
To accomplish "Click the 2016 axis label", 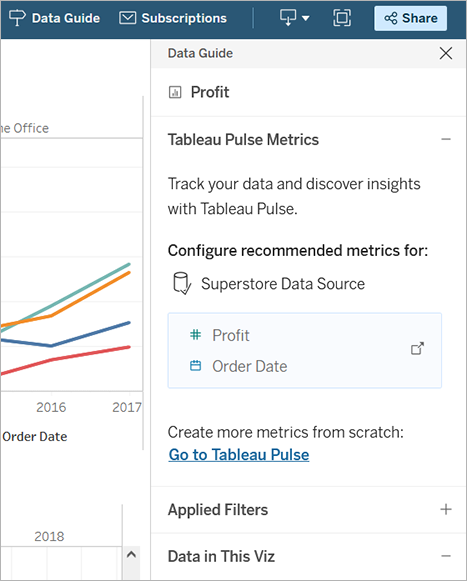I will click(x=51, y=408).
